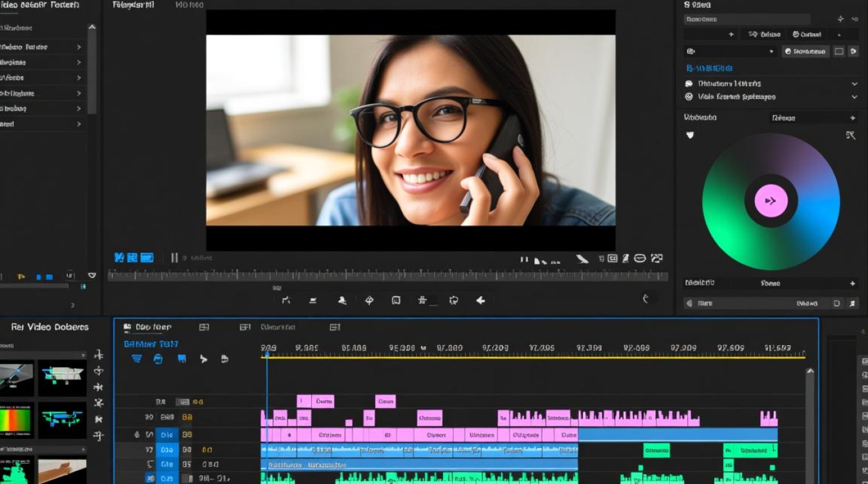Image resolution: width=868 pixels, height=484 pixels.
Task: Click the solid back arrow below the preview
Action: click(x=480, y=300)
